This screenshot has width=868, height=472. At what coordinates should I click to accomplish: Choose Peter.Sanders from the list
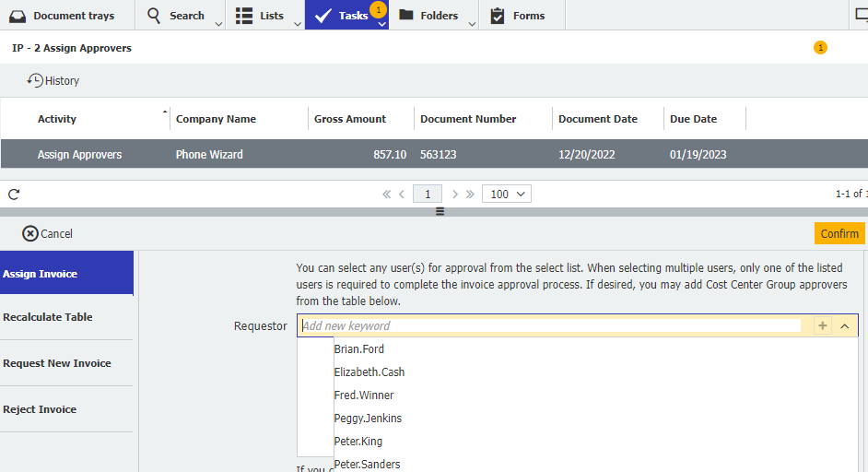(367, 465)
